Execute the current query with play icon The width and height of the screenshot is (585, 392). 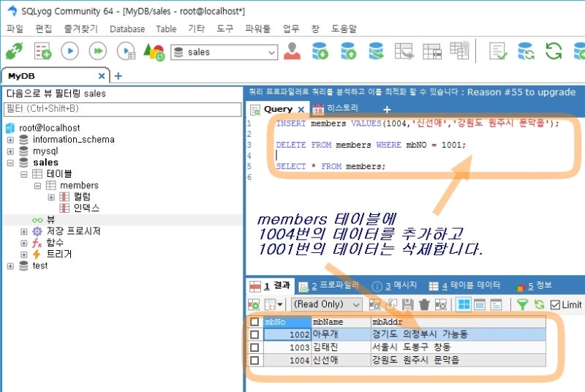(x=69, y=51)
